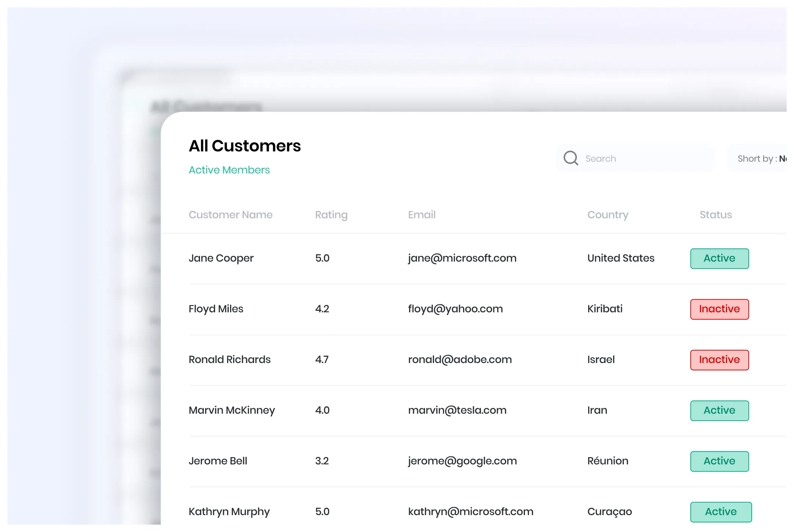This screenshot has width=794, height=532.
Task: Click Jerome Bell's Active status badge
Action: 719,461
